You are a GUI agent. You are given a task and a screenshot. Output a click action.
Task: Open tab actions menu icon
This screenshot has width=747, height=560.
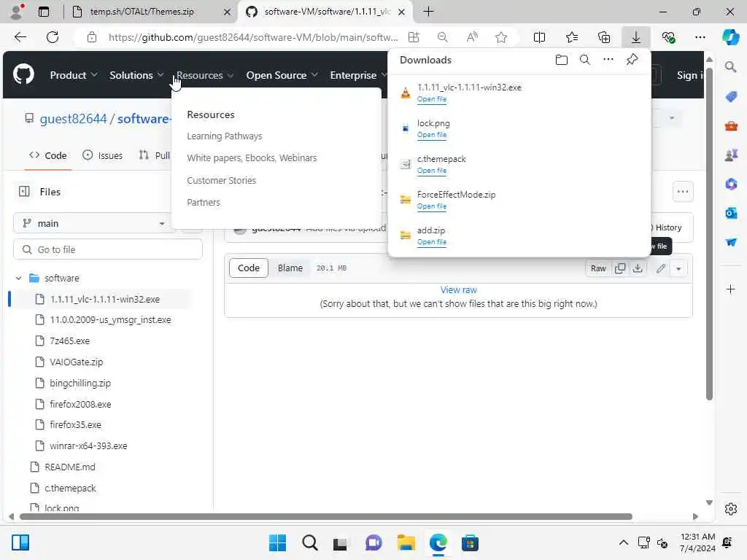coord(43,12)
